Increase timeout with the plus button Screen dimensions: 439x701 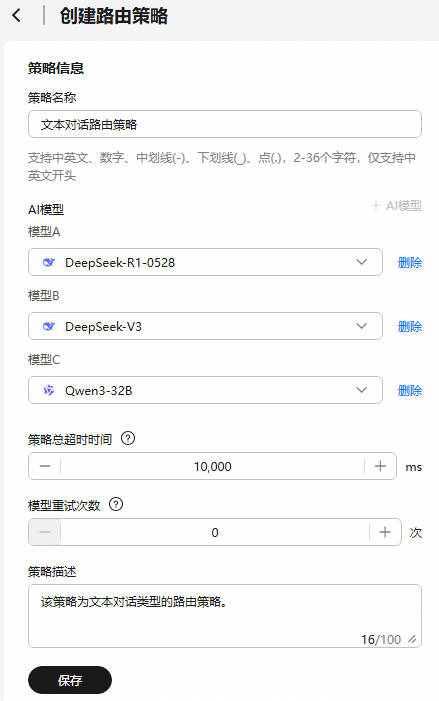tap(380, 466)
